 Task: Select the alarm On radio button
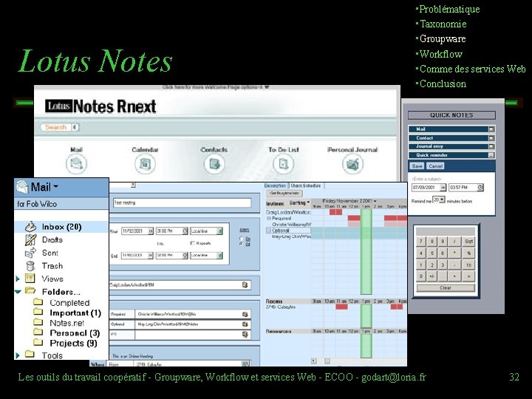click(242, 239)
